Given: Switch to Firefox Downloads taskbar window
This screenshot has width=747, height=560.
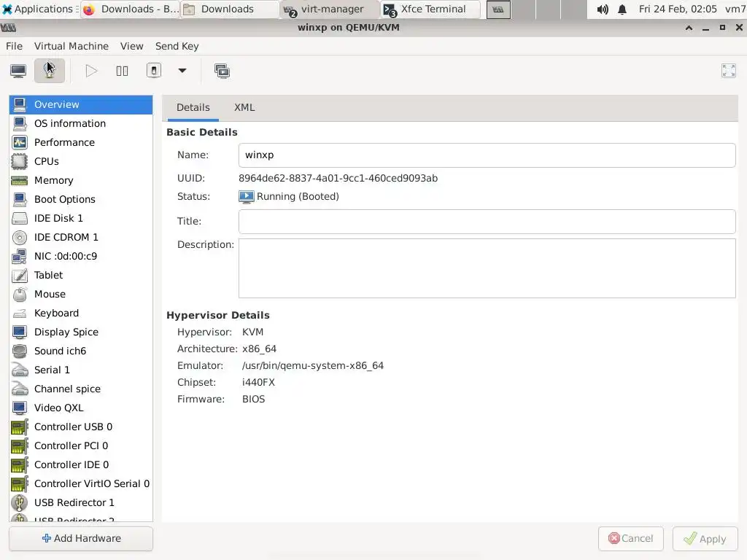Looking at the screenshot, I should pyautogui.click(x=131, y=9).
